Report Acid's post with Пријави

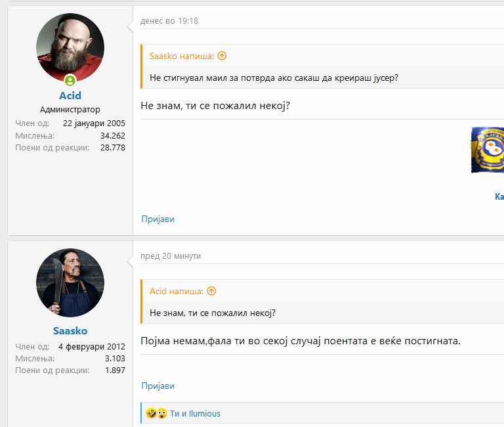click(x=157, y=219)
